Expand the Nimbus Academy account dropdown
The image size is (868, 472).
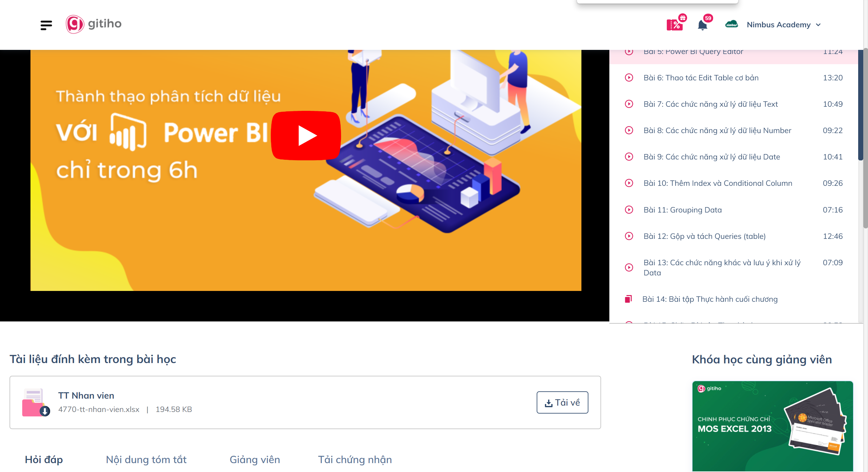784,24
